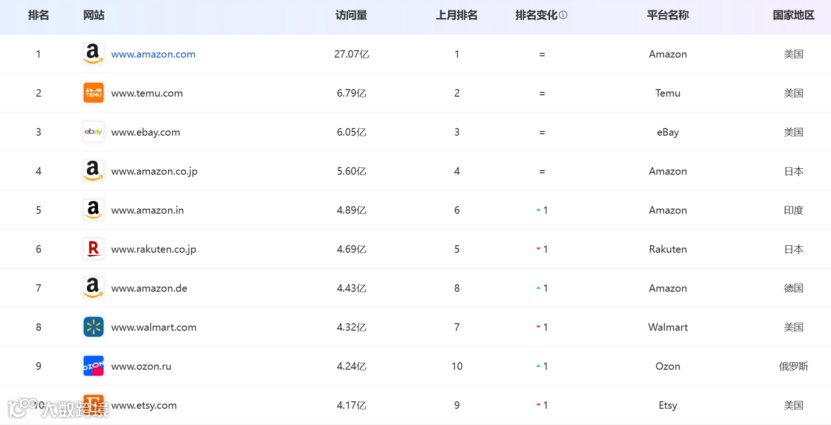Click the 平台名称 column header
831x425 pixels.
(x=668, y=15)
